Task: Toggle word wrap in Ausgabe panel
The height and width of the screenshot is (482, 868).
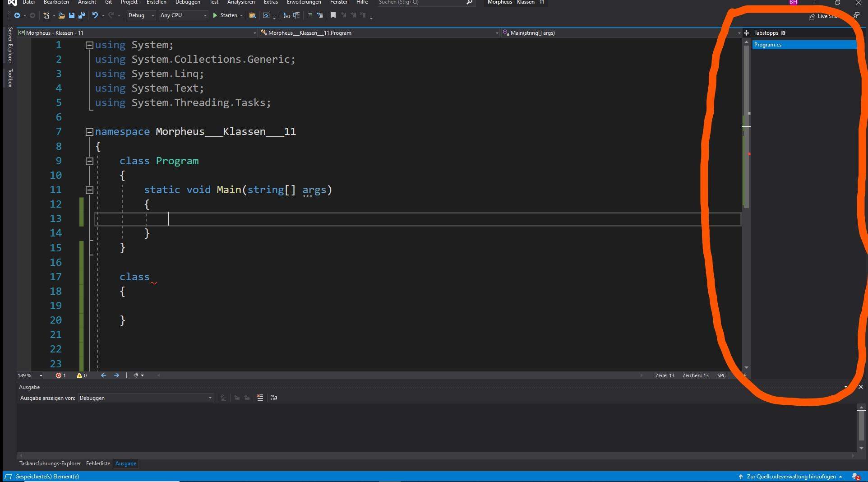Action: [x=274, y=398]
